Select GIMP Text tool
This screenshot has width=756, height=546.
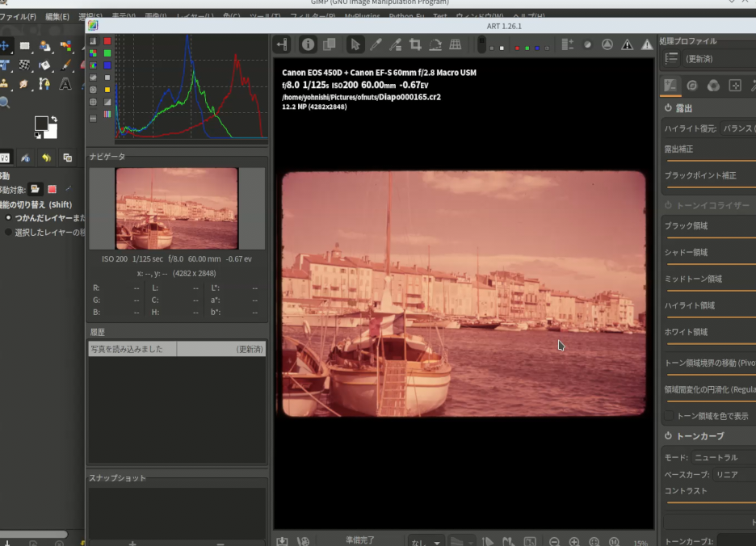pyautogui.click(x=65, y=84)
